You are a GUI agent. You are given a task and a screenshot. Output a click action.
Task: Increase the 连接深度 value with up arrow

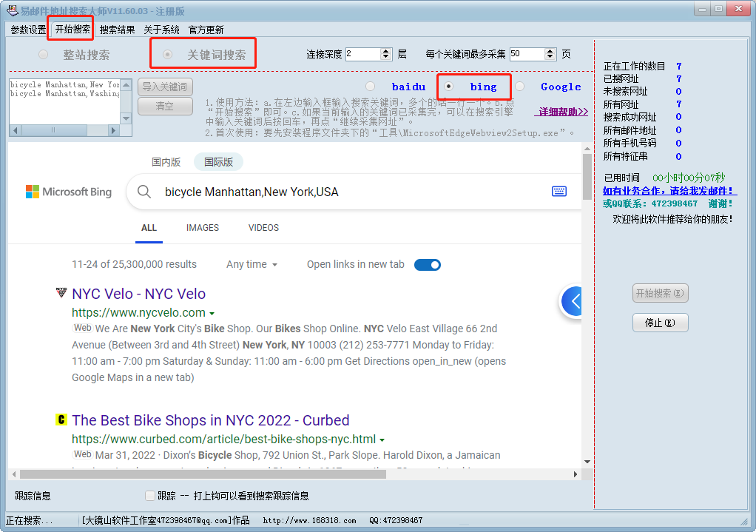[385, 50]
